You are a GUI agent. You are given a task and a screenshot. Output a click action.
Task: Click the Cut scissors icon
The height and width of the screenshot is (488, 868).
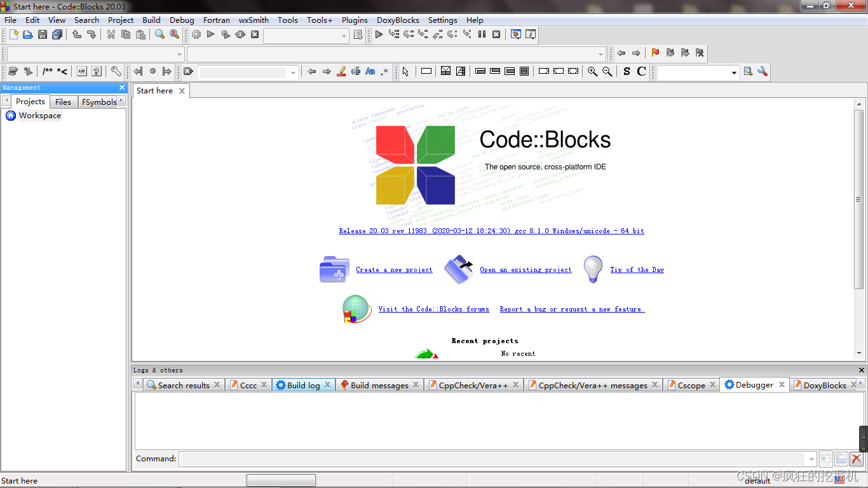click(111, 34)
